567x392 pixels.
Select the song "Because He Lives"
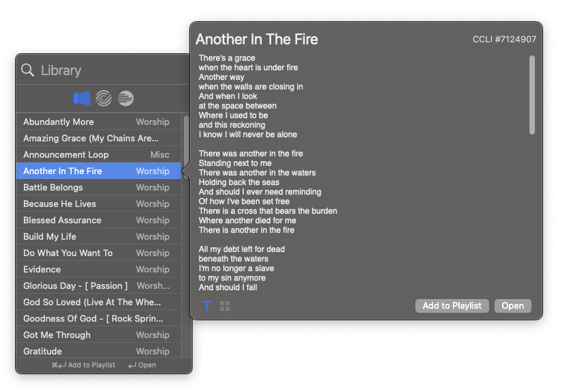click(98, 204)
